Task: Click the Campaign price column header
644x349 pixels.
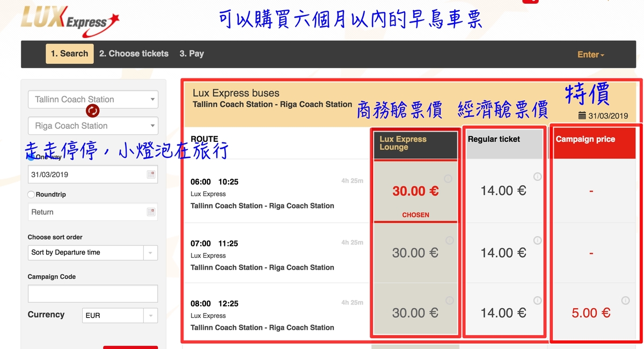Action: tap(594, 143)
